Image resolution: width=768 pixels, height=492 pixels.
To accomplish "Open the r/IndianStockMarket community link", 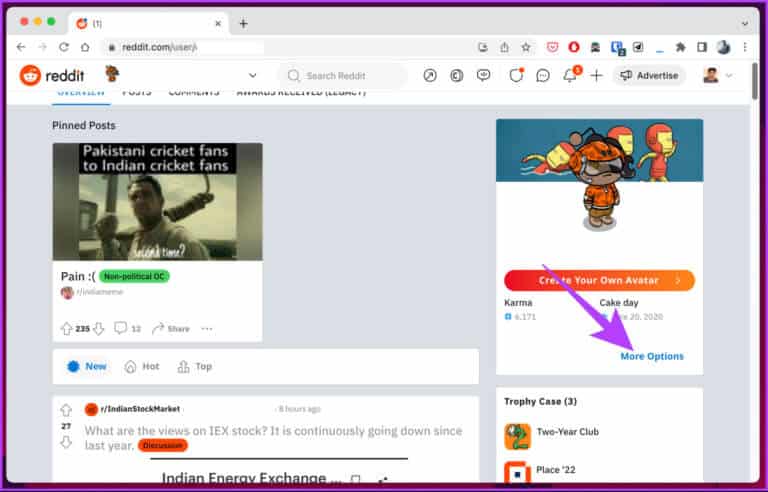I will click(x=140, y=409).
